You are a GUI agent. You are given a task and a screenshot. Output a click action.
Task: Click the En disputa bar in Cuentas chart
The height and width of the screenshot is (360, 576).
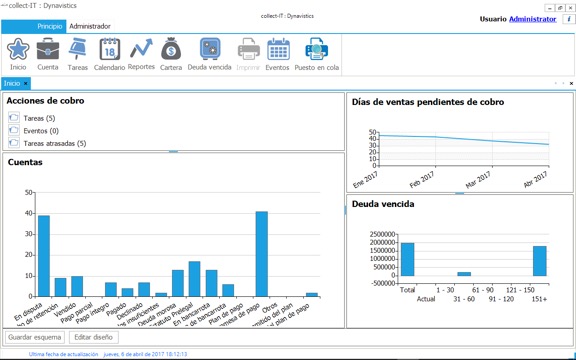click(x=44, y=256)
